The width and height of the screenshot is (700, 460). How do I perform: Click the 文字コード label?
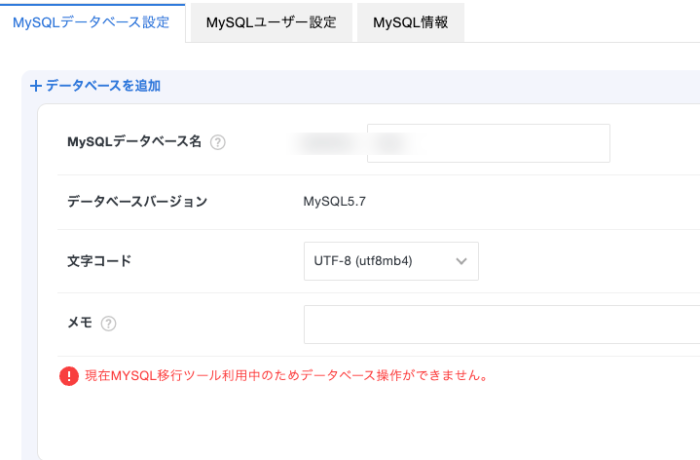(x=99, y=261)
